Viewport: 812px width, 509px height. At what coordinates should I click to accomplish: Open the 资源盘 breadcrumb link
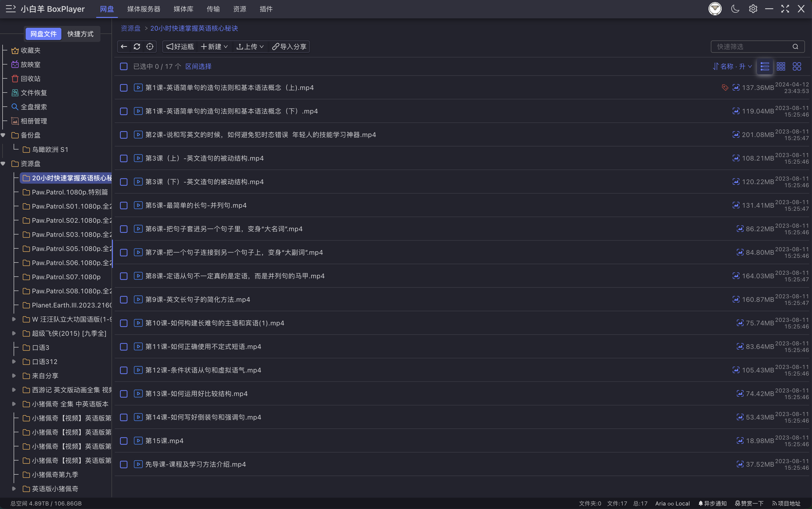click(x=131, y=28)
